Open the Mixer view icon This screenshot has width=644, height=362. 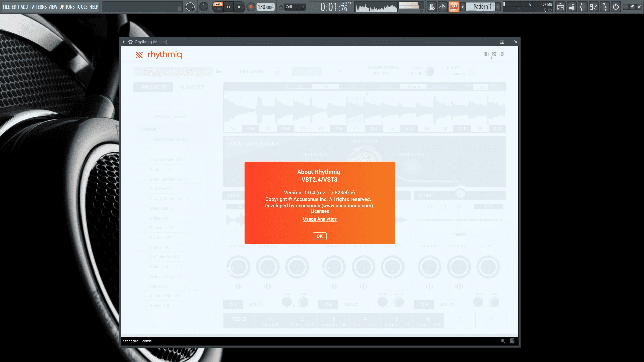[583, 7]
